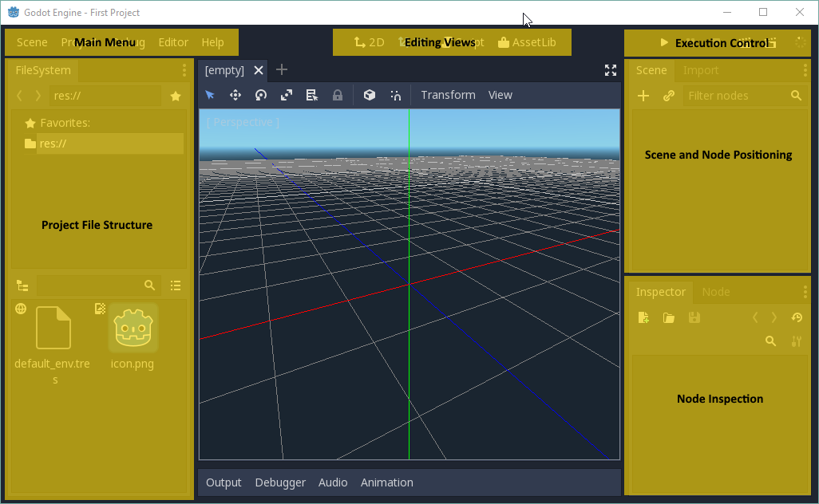Screen dimensions: 819x504
Task: Save the edited resource in Inspector
Action: pyautogui.click(x=694, y=317)
